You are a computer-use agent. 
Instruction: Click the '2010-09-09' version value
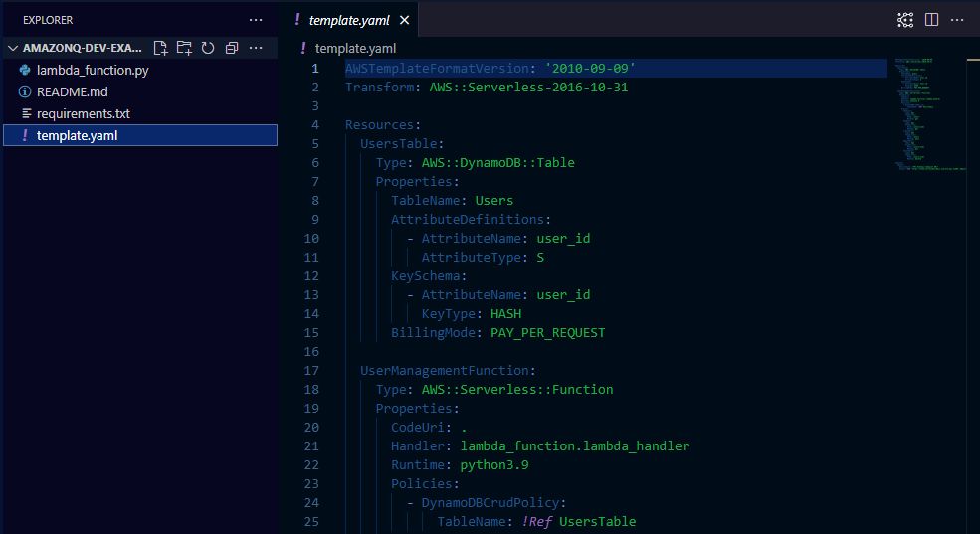(x=590, y=68)
